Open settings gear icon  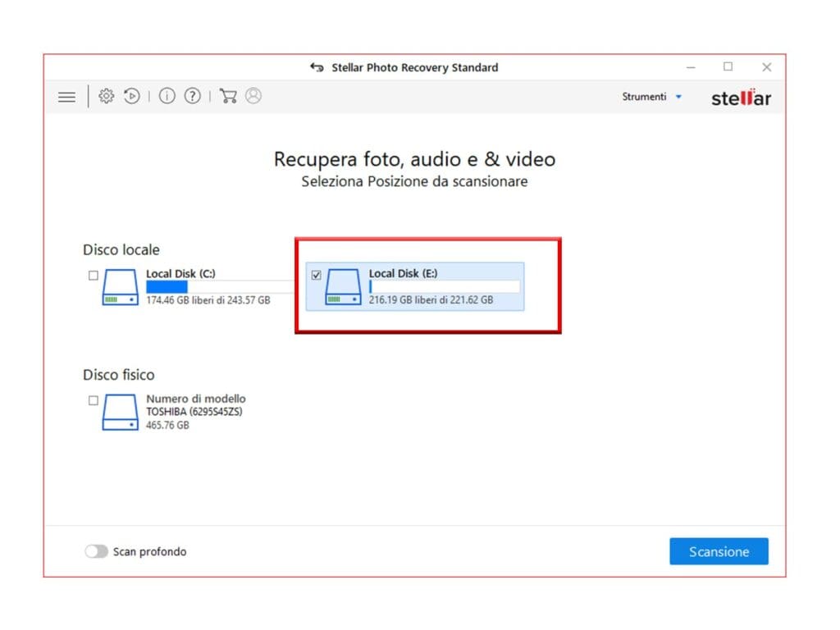coord(106,96)
